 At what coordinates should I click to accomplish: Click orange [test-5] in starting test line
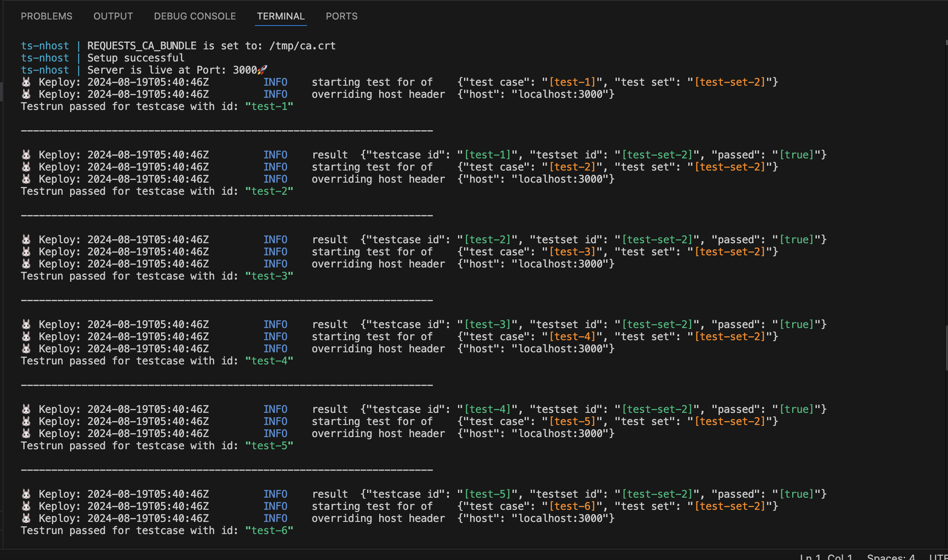click(x=572, y=422)
